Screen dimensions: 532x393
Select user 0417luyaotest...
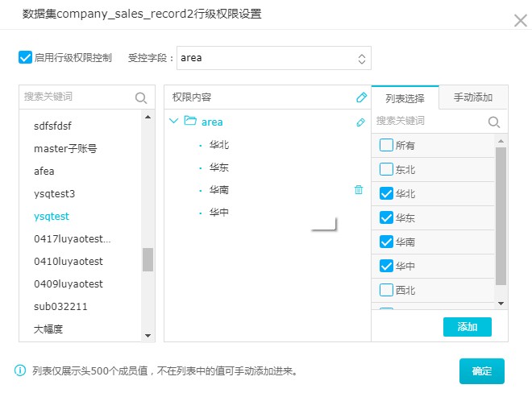pos(73,238)
